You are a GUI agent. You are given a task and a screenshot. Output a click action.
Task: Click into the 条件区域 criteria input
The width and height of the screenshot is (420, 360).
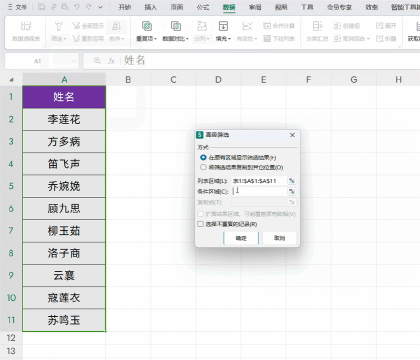[259, 191]
